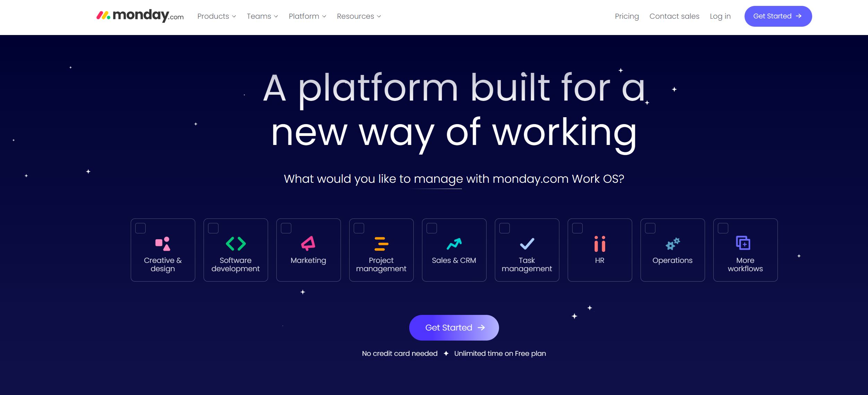The width and height of the screenshot is (868, 395).
Task: Click the Pricing menu link
Action: [627, 16]
